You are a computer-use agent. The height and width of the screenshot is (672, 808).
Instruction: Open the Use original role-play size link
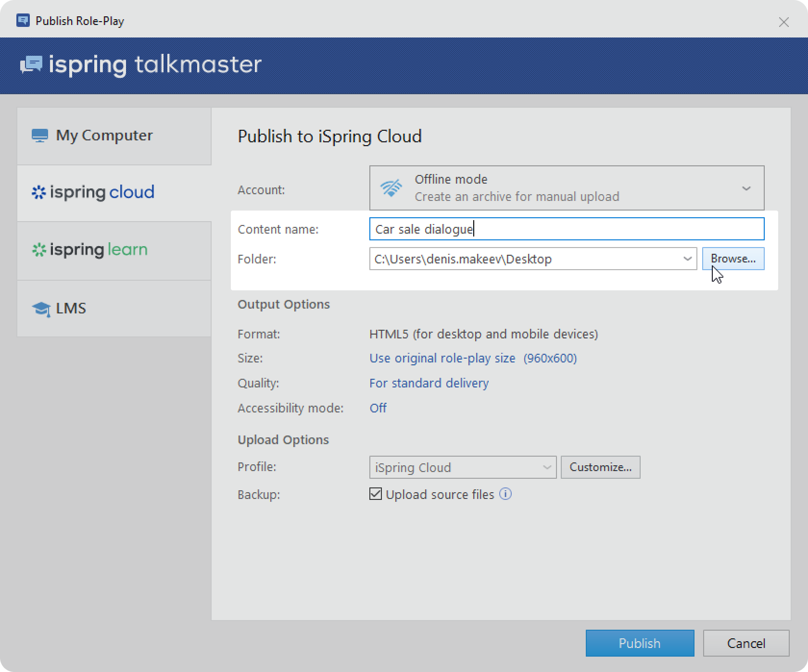(x=442, y=358)
